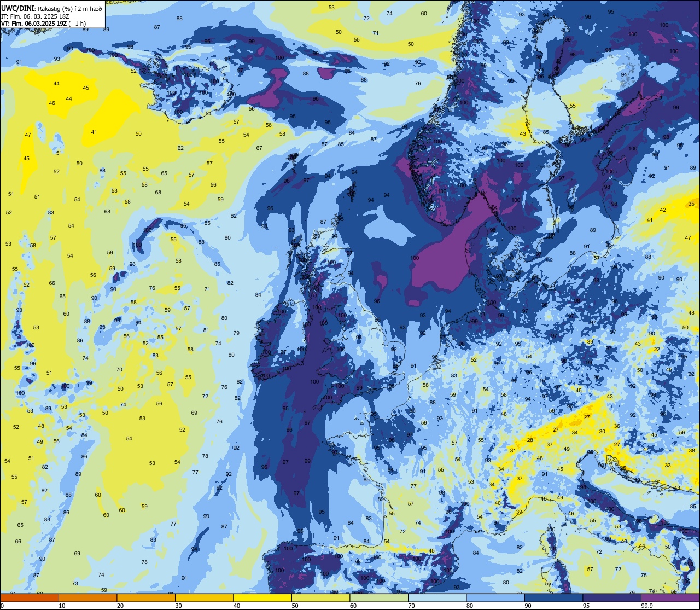Click the humidity value '67' on the map
This screenshot has height=610, width=700.
point(259,148)
